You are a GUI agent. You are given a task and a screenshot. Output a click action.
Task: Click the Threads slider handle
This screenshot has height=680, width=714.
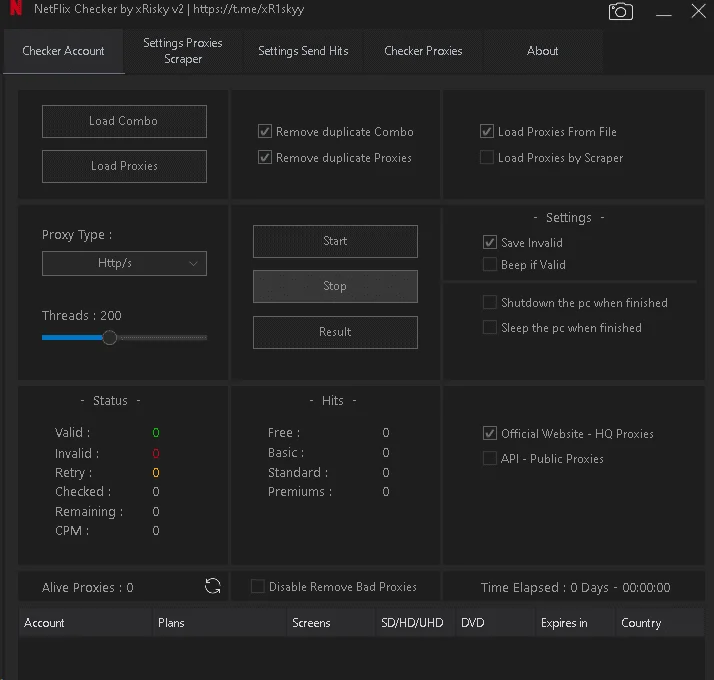click(x=109, y=337)
